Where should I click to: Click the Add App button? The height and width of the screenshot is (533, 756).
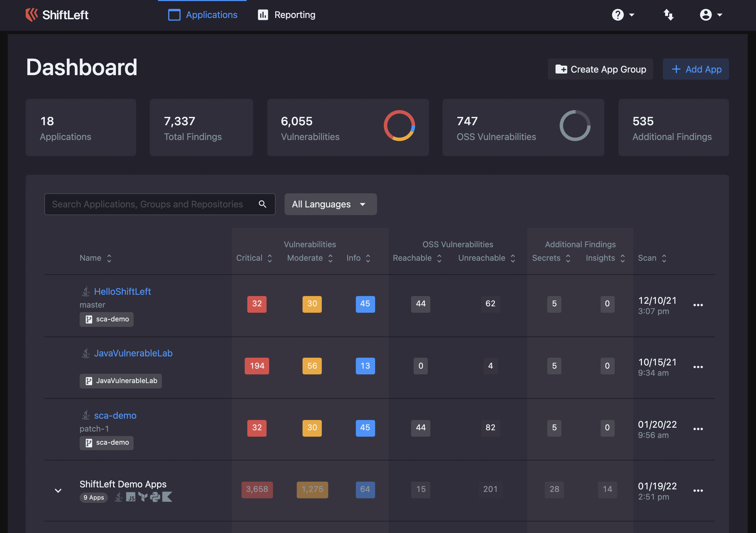(694, 69)
